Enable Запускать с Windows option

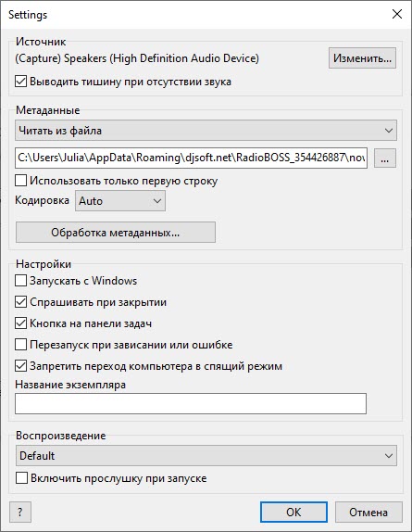(x=20, y=281)
